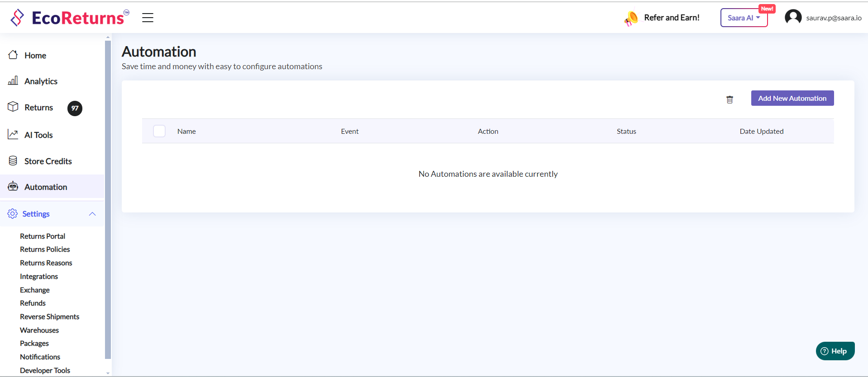This screenshot has width=868, height=377.
Task: Open the saurav.p@saara.io account menu
Action: (834, 18)
